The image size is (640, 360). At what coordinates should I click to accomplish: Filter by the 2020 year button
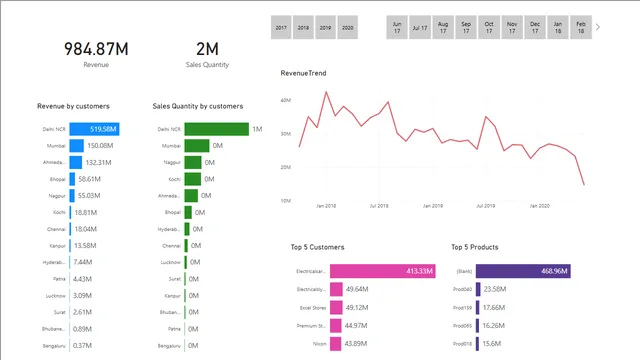[x=348, y=27]
